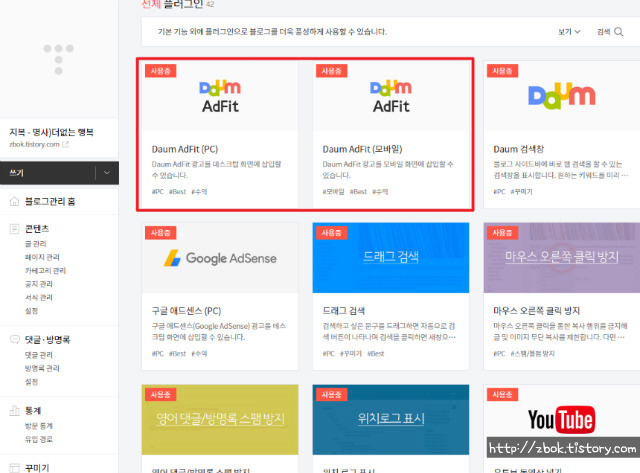Open 설정 under 콘텐츠
The width and height of the screenshot is (640, 473).
(31, 311)
